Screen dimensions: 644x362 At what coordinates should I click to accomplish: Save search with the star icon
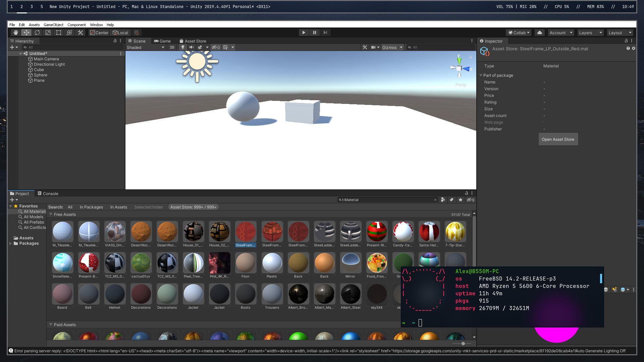tap(461, 200)
